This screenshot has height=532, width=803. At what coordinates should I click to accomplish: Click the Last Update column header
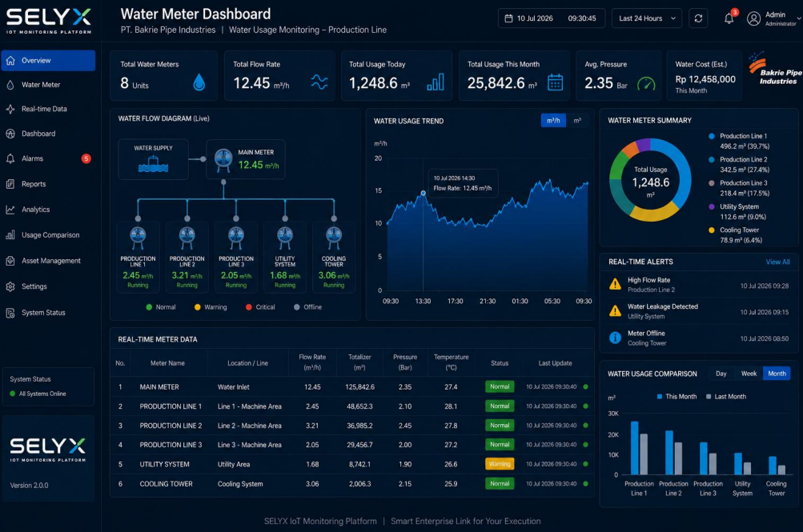coord(555,363)
